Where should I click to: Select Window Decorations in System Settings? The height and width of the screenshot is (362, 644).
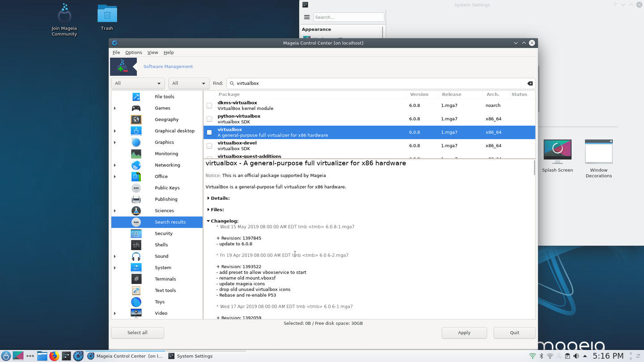599,159
